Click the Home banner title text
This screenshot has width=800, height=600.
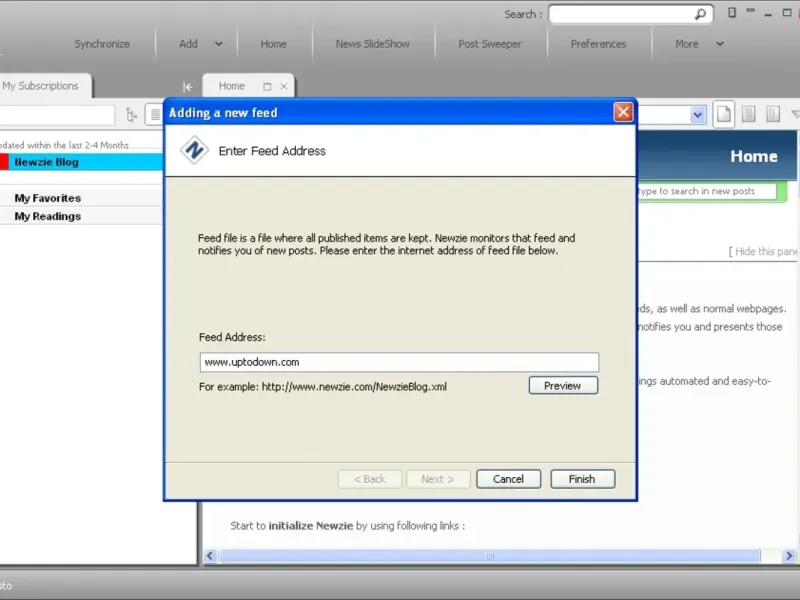(x=754, y=156)
